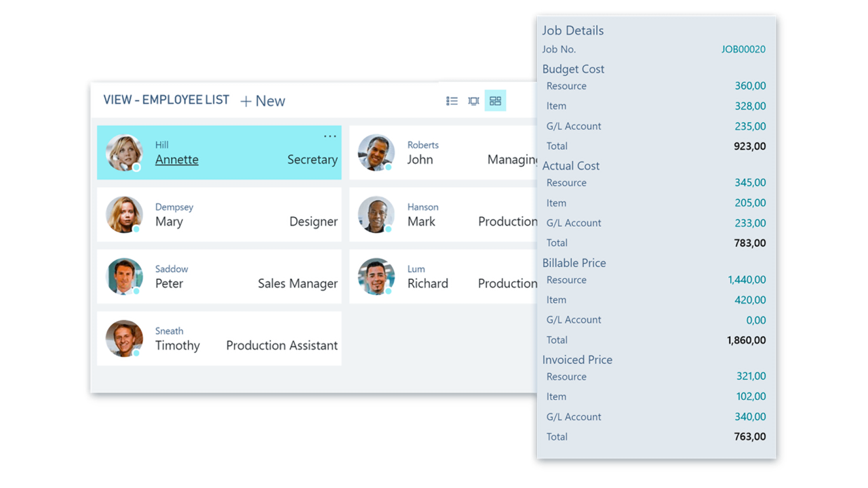Open Billable Price Resource value 1,440,00

point(747,280)
